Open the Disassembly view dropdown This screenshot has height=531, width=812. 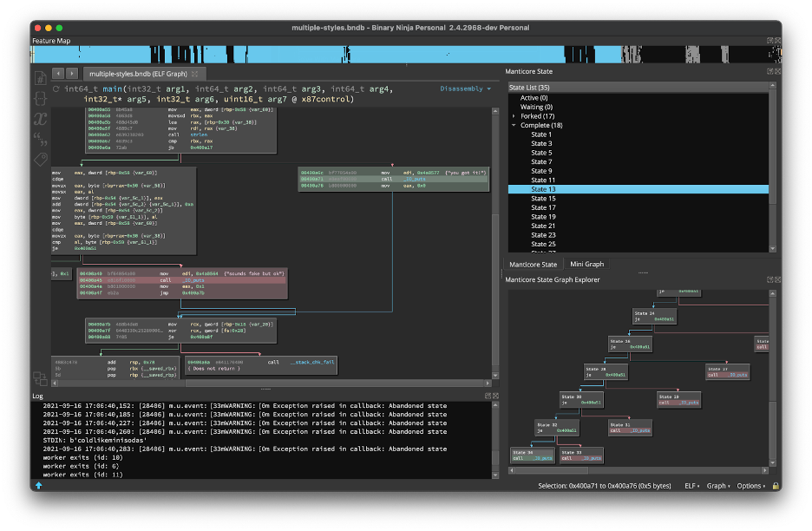pyautogui.click(x=465, y=88)
